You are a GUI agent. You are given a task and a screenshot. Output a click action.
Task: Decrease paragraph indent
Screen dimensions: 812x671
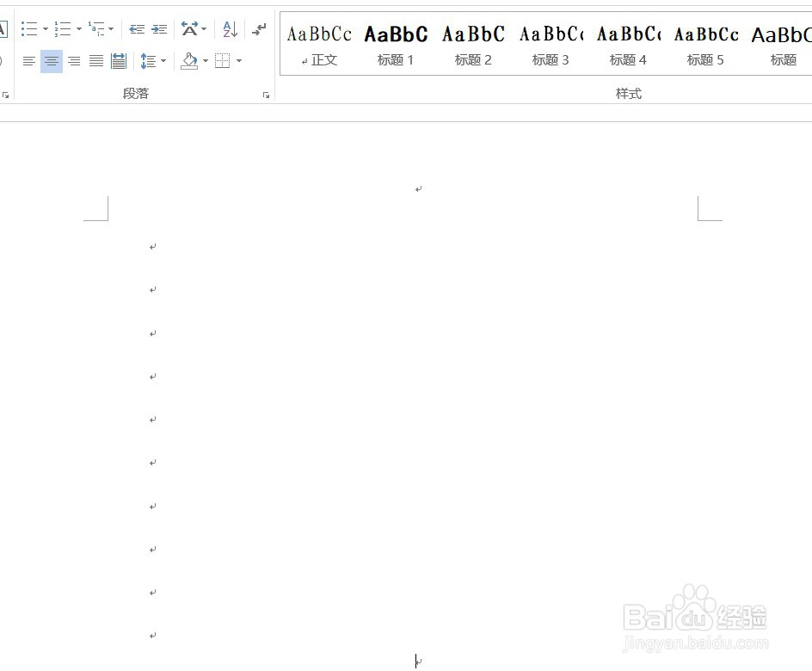137,29
